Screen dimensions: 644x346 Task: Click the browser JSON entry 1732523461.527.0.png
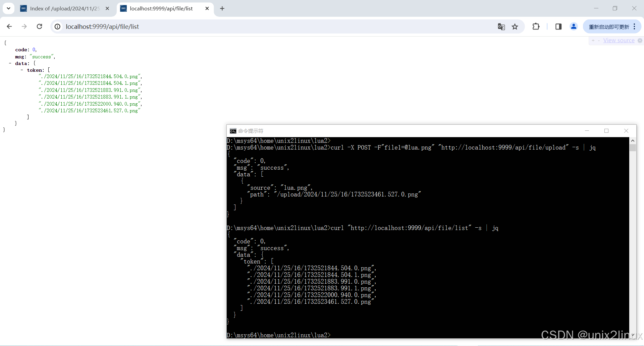(x=89, y=111)
